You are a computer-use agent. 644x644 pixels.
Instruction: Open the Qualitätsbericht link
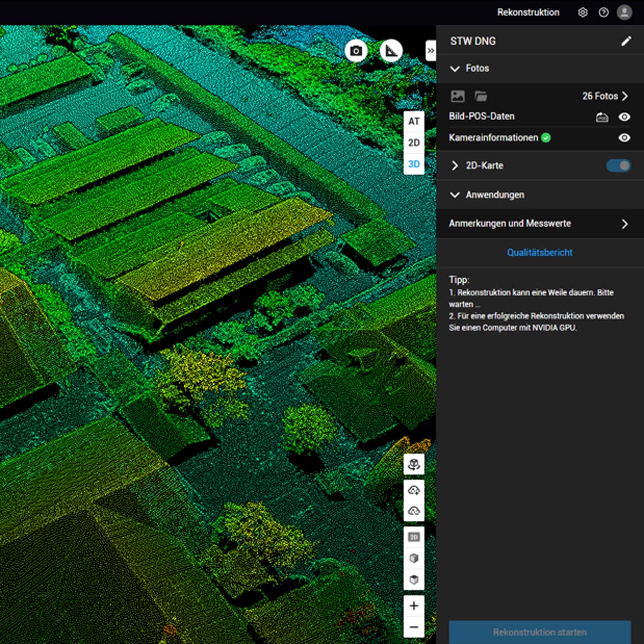click(x=539, y=253)
